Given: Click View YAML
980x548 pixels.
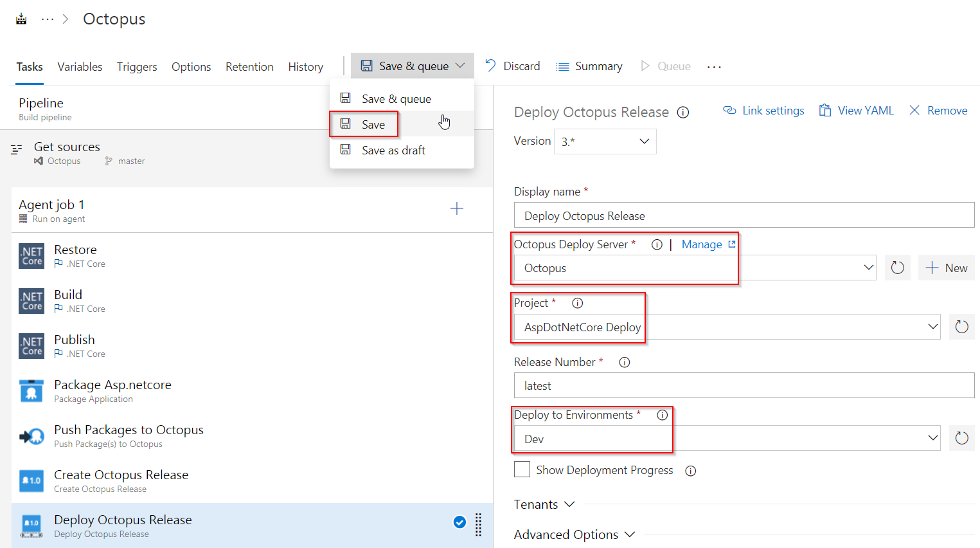Looking at the screenshot, I should (x=856, y=111).
